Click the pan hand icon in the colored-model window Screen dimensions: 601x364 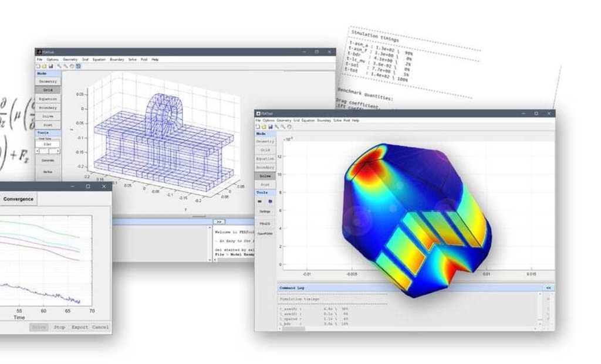point(289,126)
